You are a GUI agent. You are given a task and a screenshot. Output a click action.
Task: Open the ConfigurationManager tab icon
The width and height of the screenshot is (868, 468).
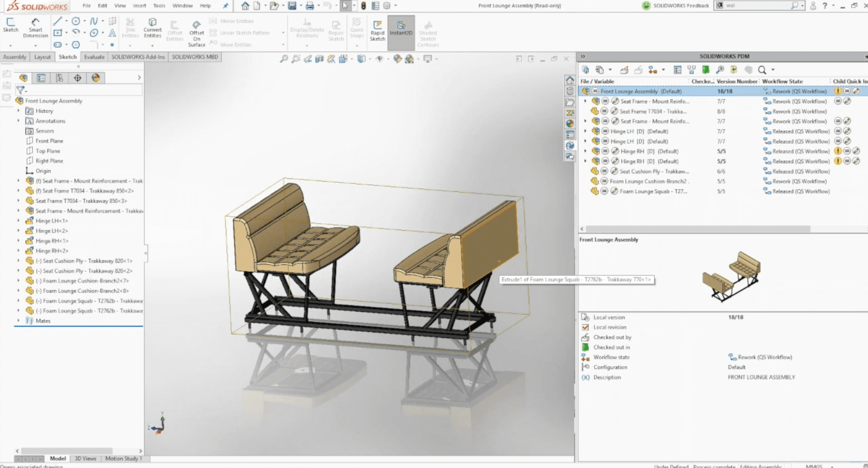tap(59, 78)
